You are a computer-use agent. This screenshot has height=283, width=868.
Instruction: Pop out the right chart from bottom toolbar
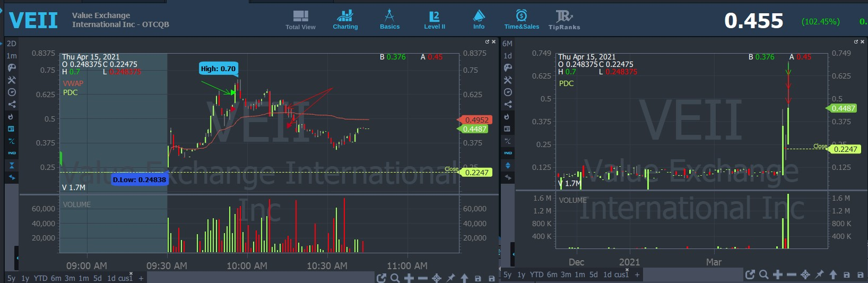click(x=750, y=275)
